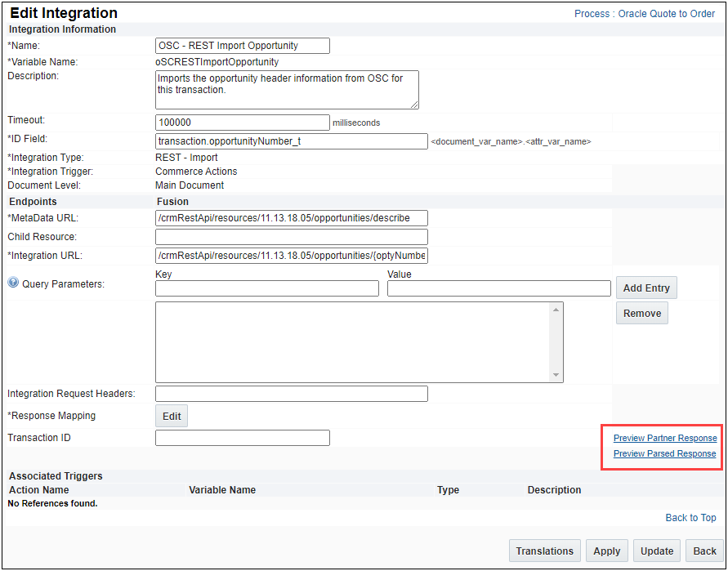Image resolution: width=728 pixels, height=571 pixels.
Task: Click the Timeout input field
Action: (242, 122)
